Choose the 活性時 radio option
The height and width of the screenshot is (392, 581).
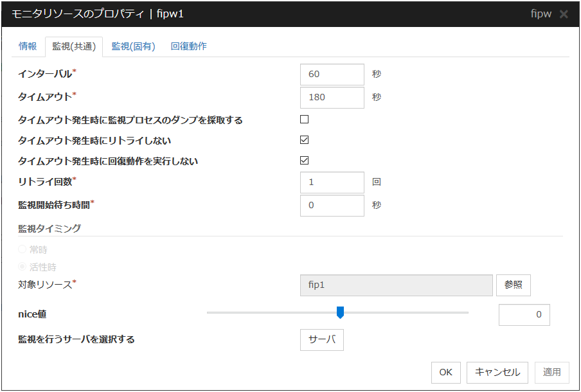point(23,267)
